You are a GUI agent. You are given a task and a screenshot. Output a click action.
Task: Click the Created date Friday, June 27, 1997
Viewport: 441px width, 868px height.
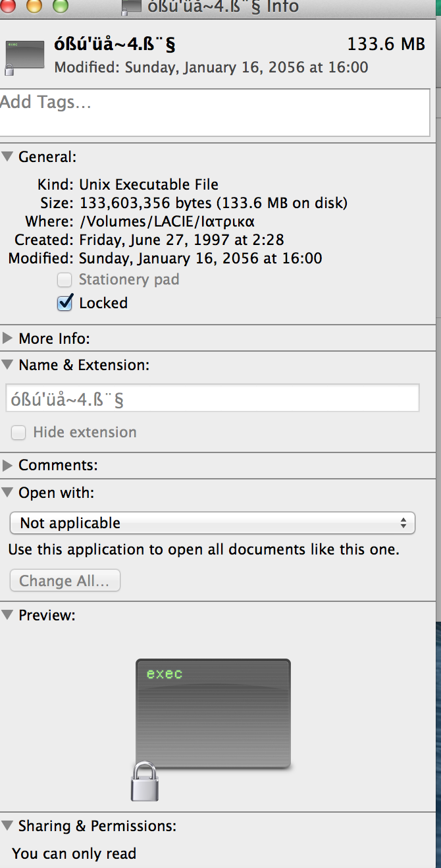(x=182, y=240)
